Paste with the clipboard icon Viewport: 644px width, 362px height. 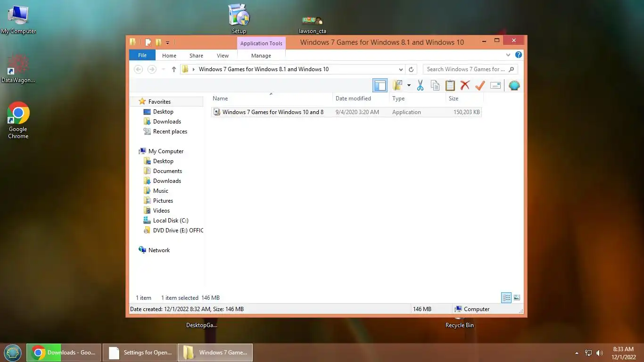pos(450,85)
